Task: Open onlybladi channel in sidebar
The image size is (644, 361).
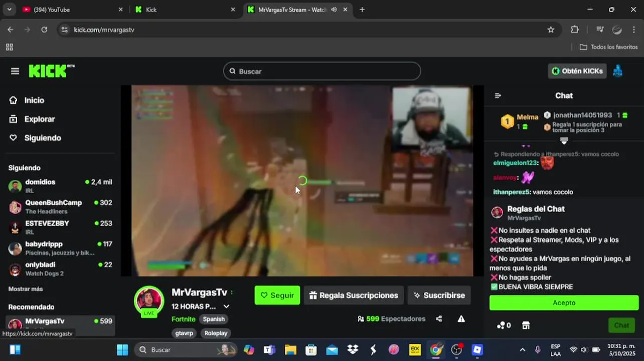Action: (x=60, y=269)
